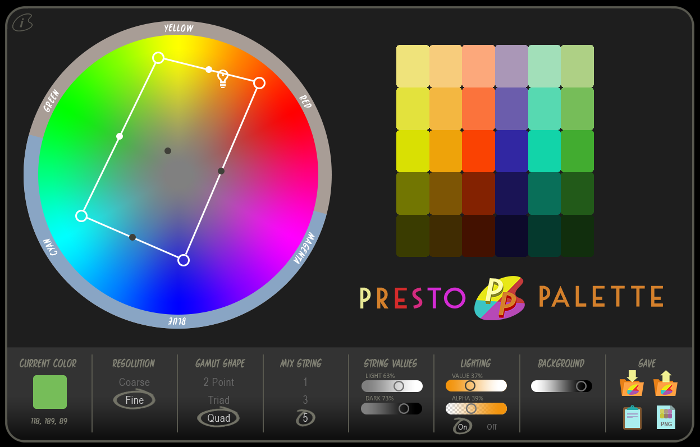Screen dimensions: 700x447
Task: Click the lightbulb icon on the color wheel
Action: pyautogui.click(x=223, y=78)
